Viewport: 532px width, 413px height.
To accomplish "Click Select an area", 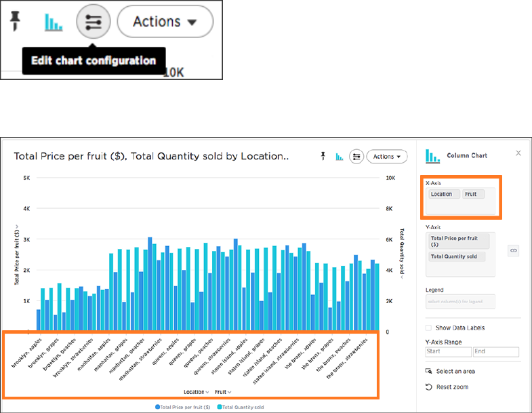I will tap(455, 371).
